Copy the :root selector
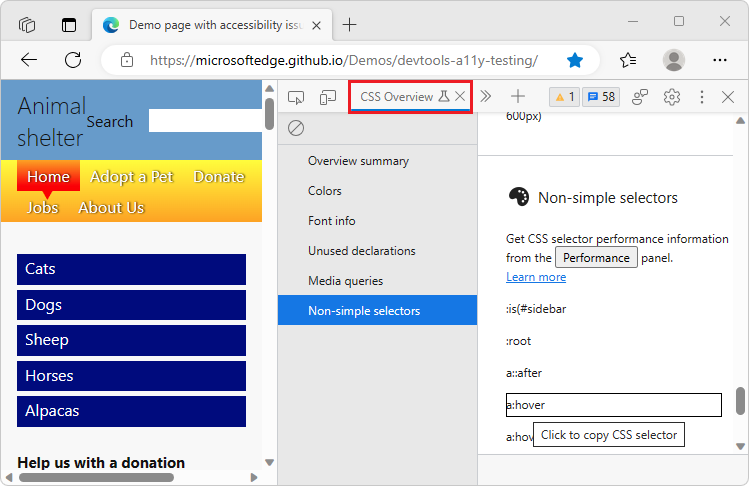 (x=518, y=341)
